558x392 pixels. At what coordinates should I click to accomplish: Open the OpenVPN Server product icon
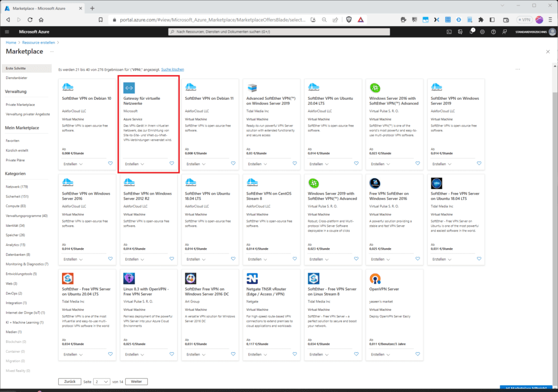point(375,279)
